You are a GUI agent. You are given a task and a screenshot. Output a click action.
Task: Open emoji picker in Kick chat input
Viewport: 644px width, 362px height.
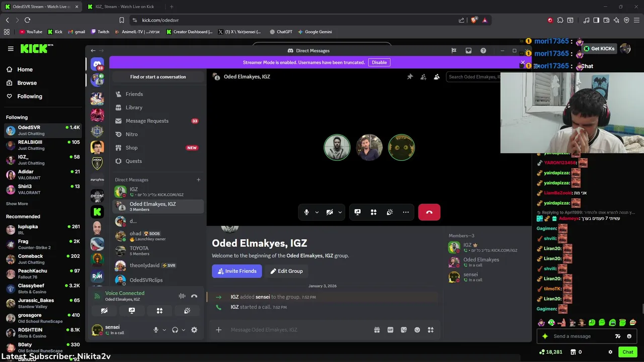tap(629, 336)
